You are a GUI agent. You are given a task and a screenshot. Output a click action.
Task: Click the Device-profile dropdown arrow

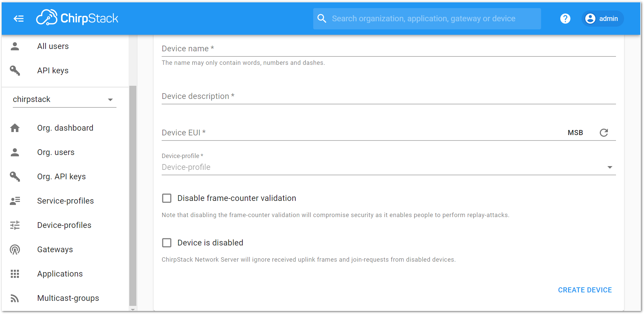610,167
